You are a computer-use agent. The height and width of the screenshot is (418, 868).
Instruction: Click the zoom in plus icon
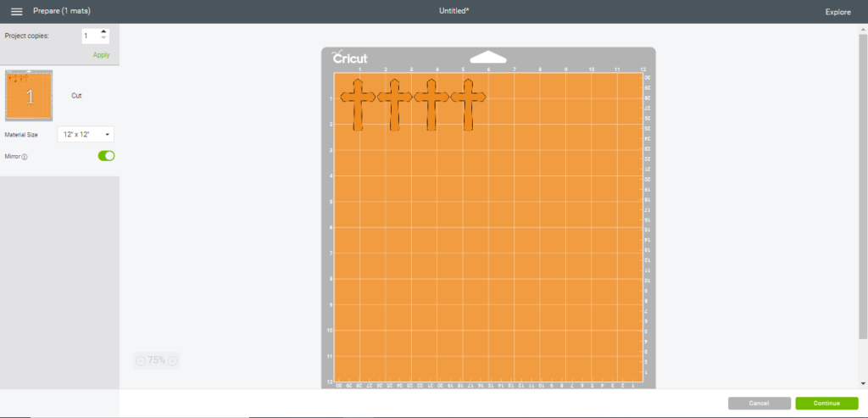[x=172, y=360]
